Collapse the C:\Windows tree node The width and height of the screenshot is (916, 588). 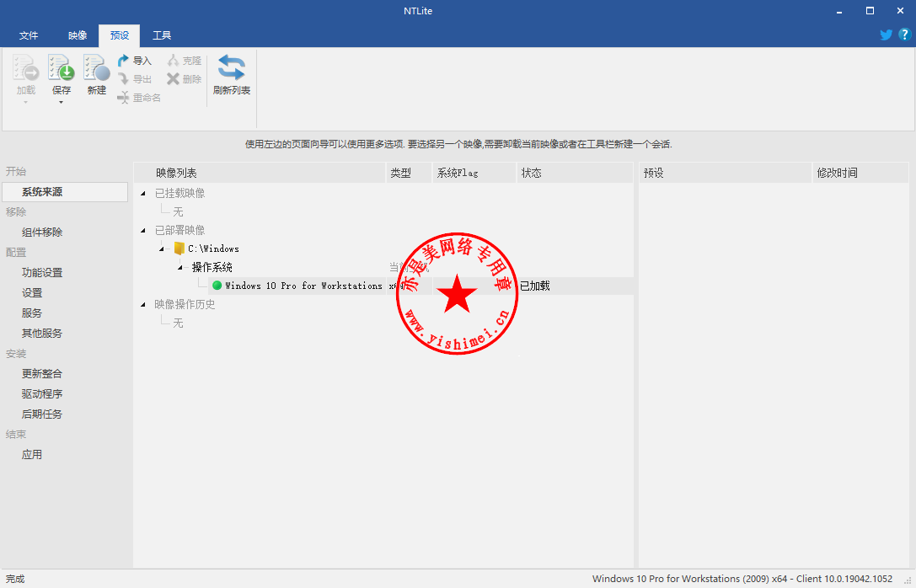162,249
